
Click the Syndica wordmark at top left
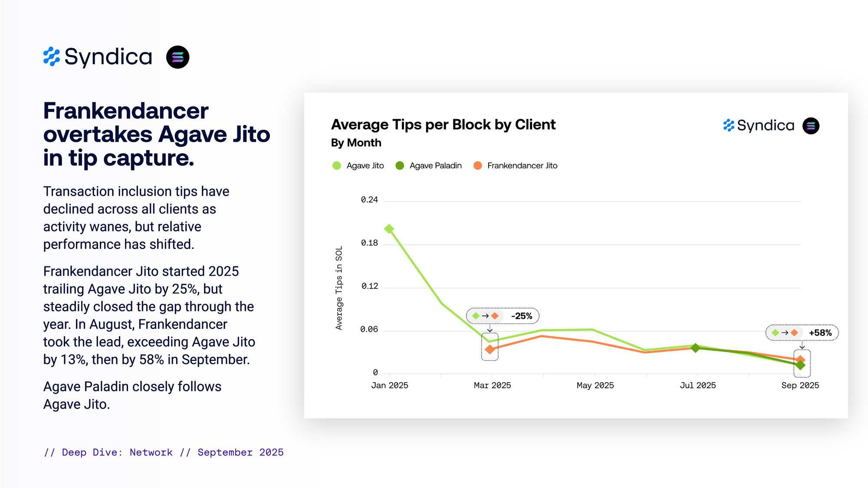108,57
